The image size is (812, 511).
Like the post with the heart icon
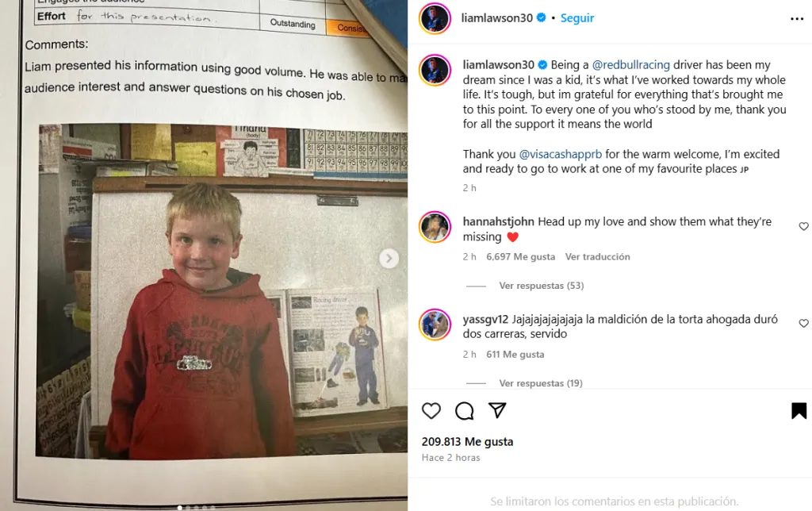431,410
